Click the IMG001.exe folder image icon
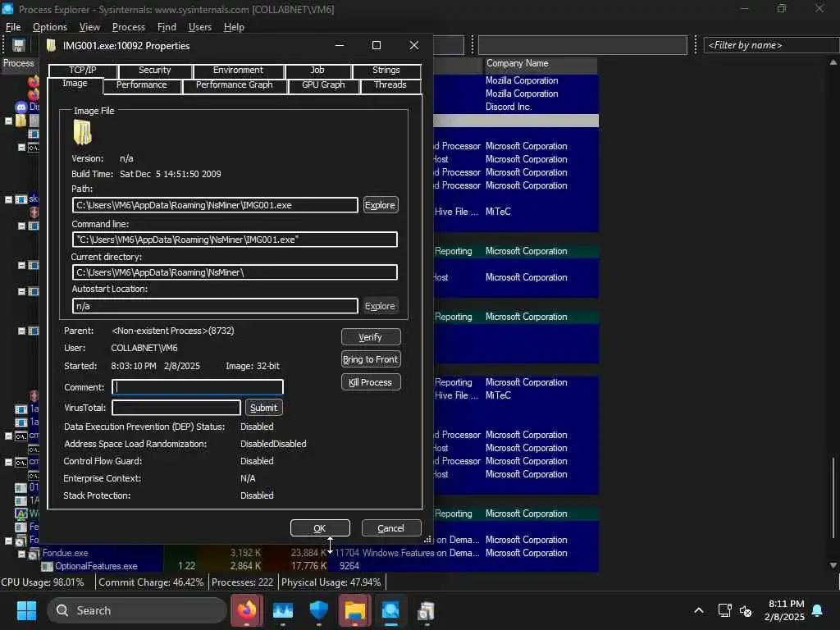Screen dimensions: 840x630 (83, 132)
